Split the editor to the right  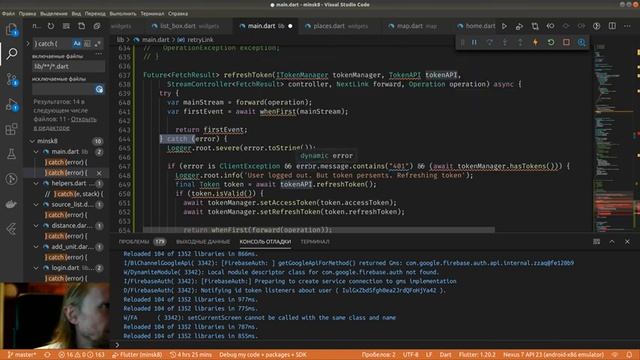612,26
